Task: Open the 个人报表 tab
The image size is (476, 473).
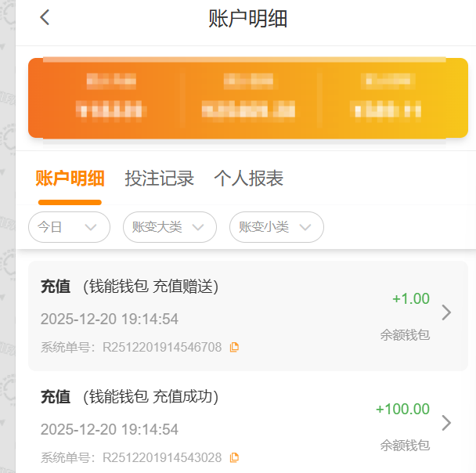Action: tap(248, 179)
